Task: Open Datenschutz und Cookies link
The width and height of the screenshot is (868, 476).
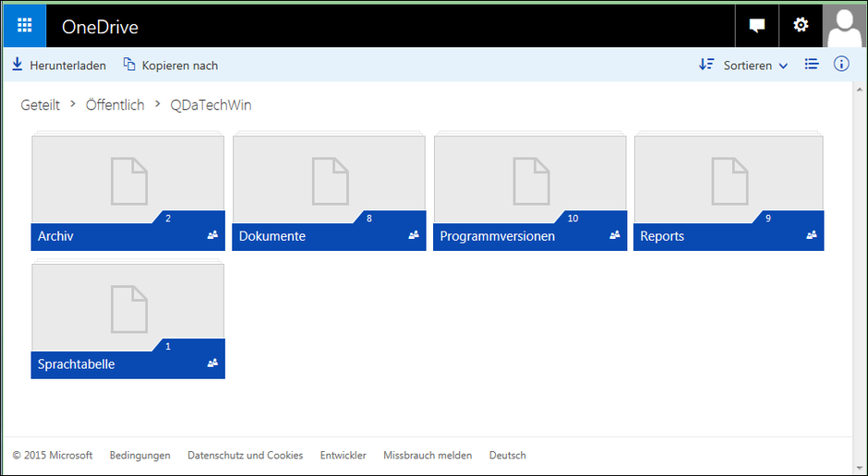Action: click(246, 456)
